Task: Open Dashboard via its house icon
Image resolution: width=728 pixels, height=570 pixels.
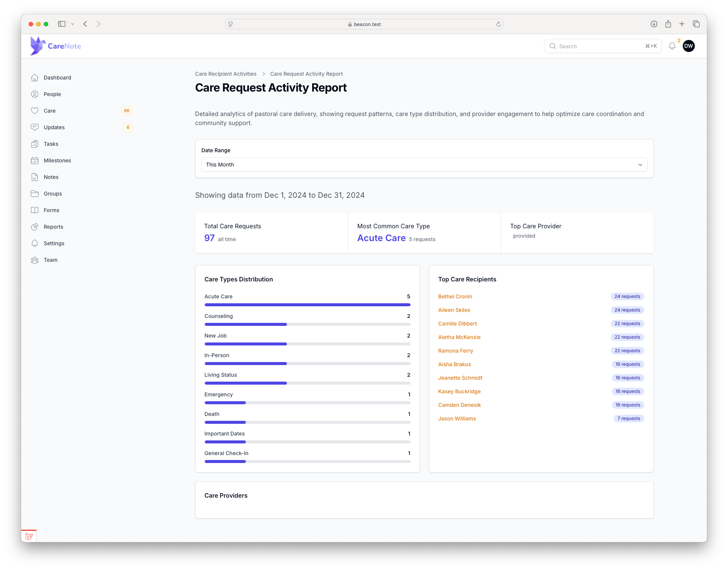Action: point(35,78)
